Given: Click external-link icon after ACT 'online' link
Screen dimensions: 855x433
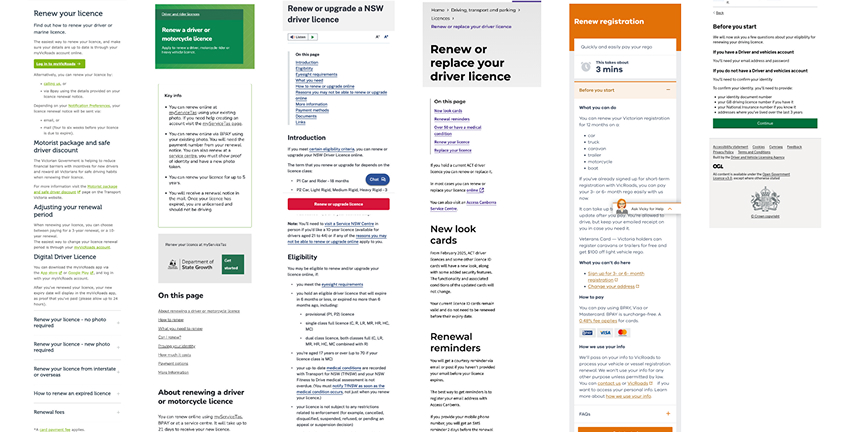Looking at the screenshot, I should tap(481, 190).
